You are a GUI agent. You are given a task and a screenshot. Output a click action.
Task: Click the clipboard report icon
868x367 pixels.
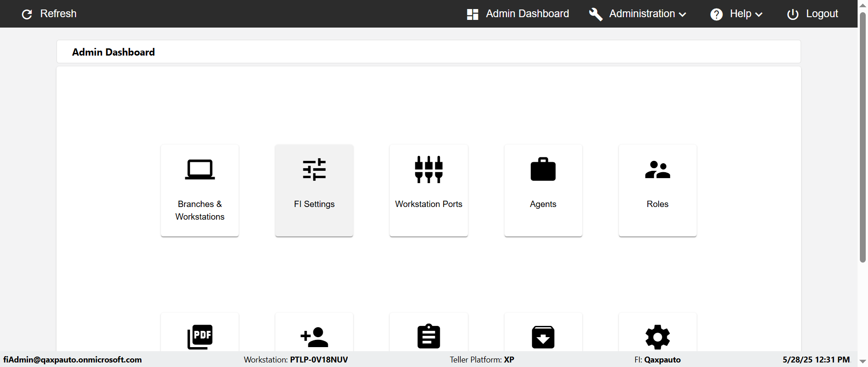coord(429,336)
